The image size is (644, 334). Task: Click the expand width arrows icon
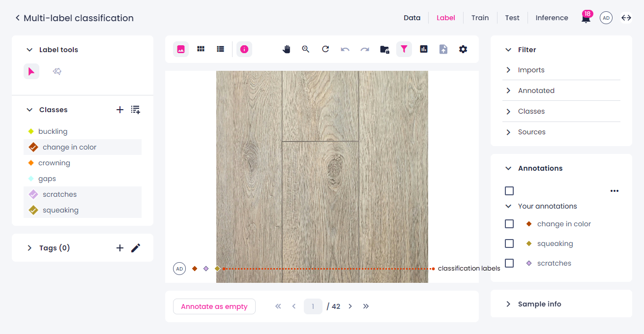pyautogui.click(x=626, y=18)
